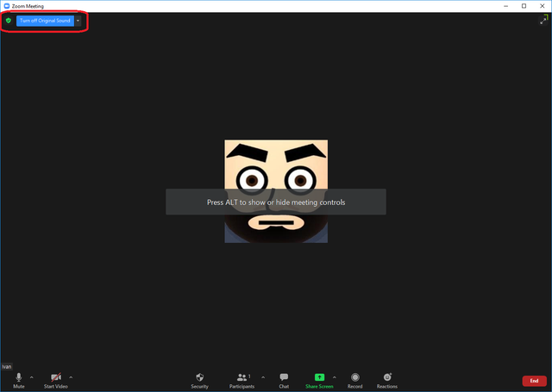The height and width of the screenshot is (392, 552).
Task: Turn off Original Sound
Action: click(45, 20)
